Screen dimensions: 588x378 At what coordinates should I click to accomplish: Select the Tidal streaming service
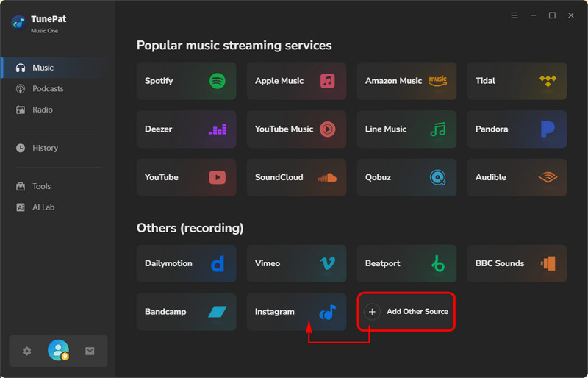coord(517,81)
